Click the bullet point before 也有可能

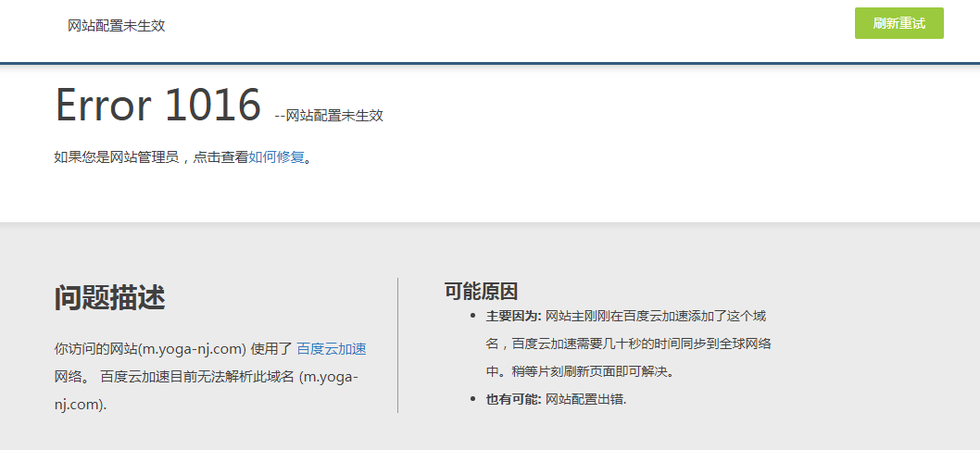coord(474,400)
